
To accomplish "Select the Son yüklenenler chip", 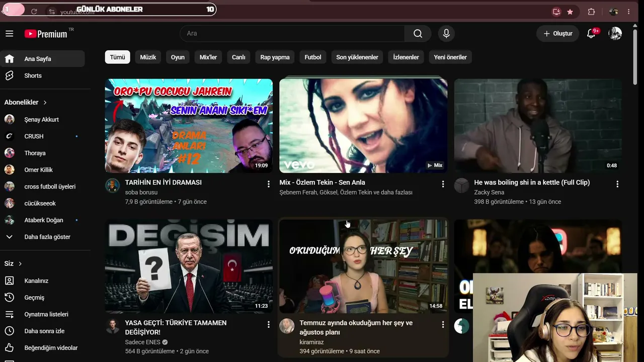I will (357, 57).
